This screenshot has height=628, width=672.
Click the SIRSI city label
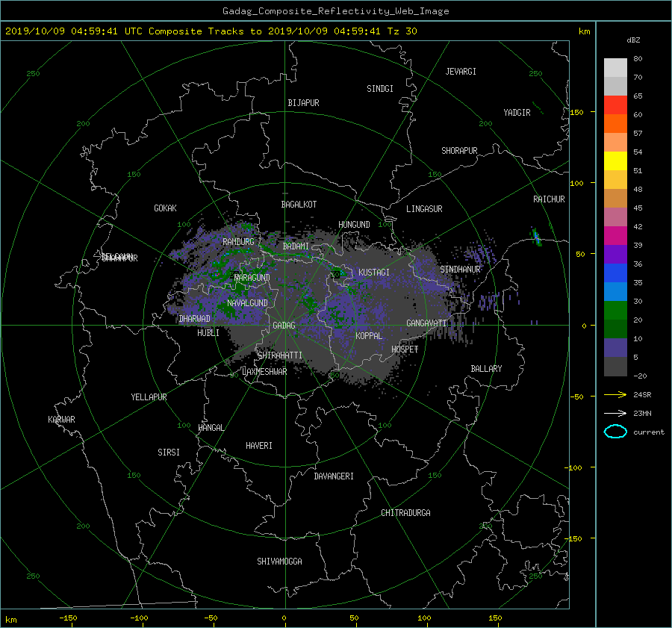tap(169, 453)
